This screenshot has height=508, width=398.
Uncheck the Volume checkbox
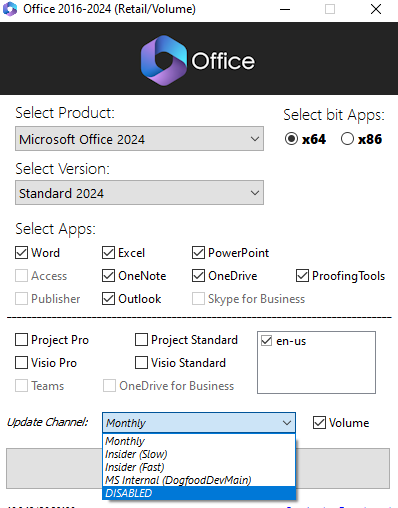click(x=319, y=423)
